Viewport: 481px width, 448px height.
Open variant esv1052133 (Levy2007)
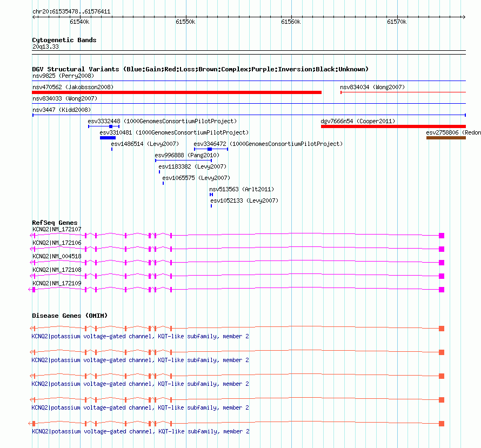coord(244,200)
